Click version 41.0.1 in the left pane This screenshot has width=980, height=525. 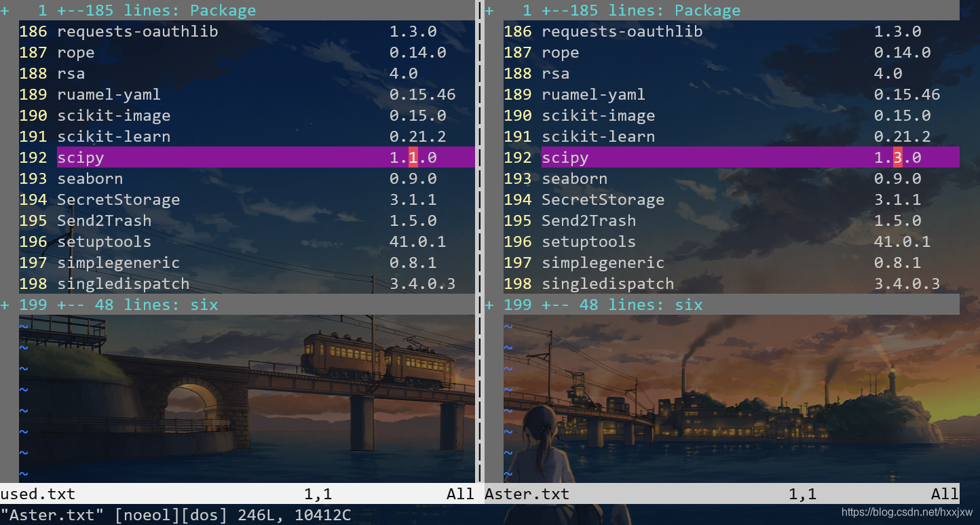point(418,241)
